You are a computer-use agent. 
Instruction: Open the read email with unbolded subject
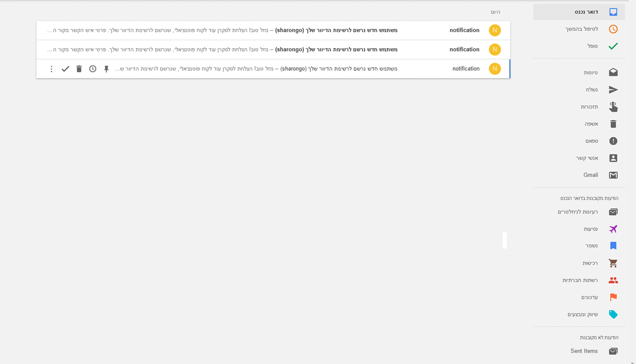(338, 69)
